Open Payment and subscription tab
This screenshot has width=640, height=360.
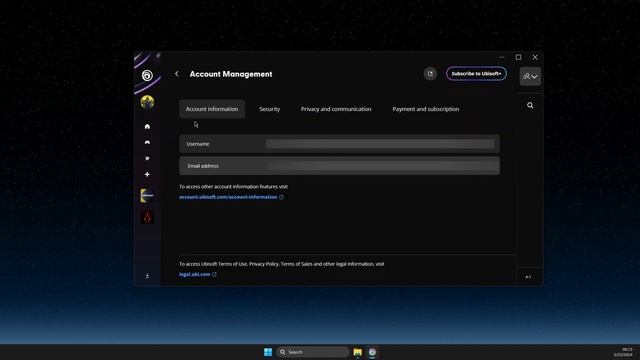click(x=426, y=109)
